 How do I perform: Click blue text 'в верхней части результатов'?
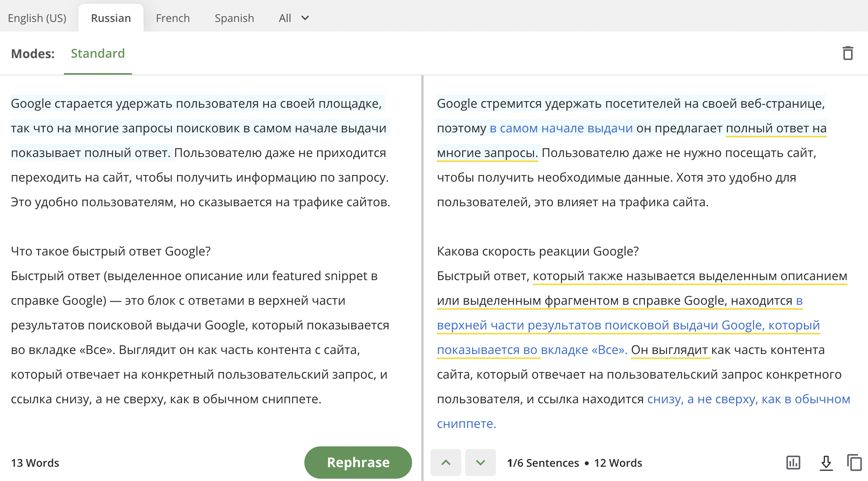539,325
